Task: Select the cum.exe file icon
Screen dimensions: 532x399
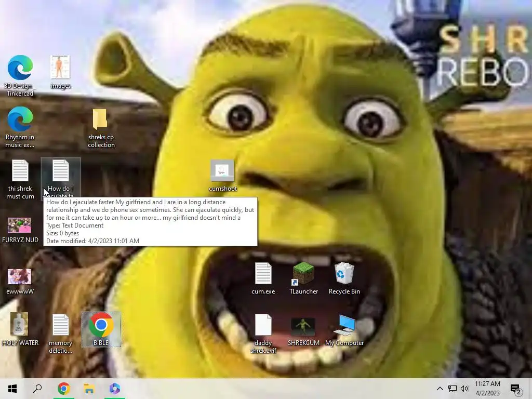Action: tap(263, 278)
